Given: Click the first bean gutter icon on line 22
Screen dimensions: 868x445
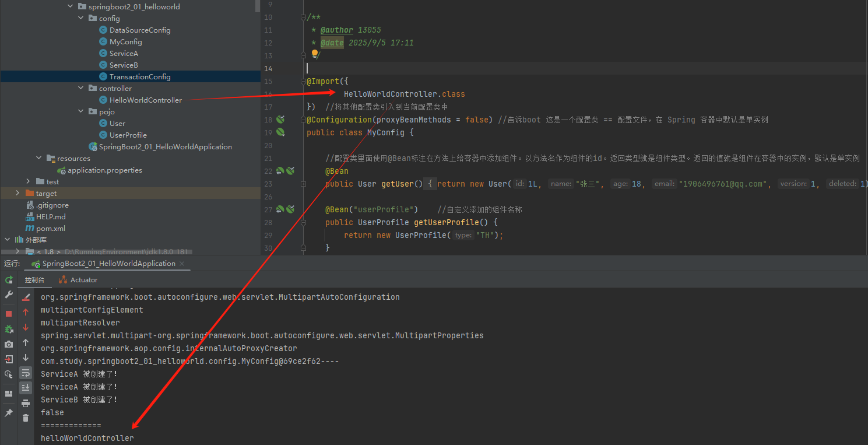Looking at the screenshot, I should [x=280, y=171].
